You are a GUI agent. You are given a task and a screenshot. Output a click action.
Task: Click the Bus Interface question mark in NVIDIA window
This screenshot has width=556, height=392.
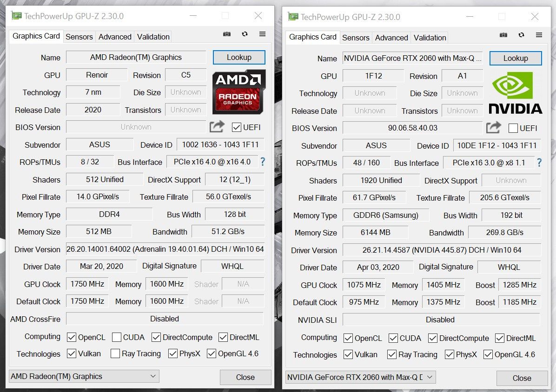(539, 163)
